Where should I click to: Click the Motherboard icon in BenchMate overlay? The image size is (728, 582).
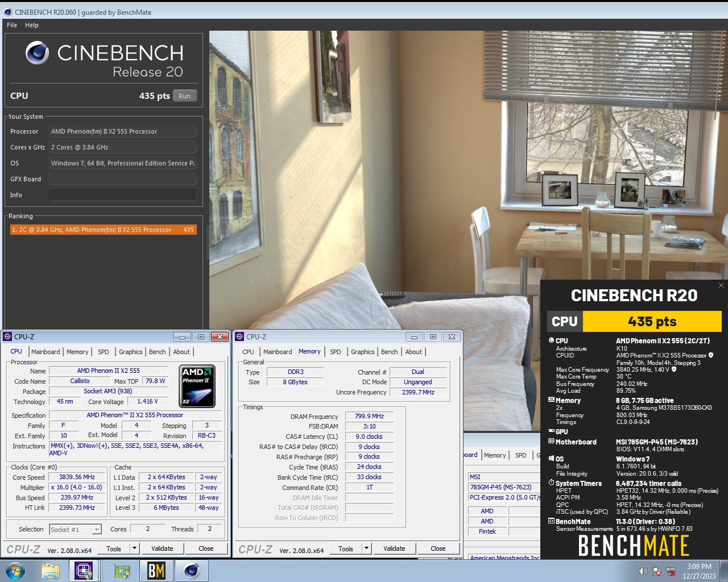[551, 442]
